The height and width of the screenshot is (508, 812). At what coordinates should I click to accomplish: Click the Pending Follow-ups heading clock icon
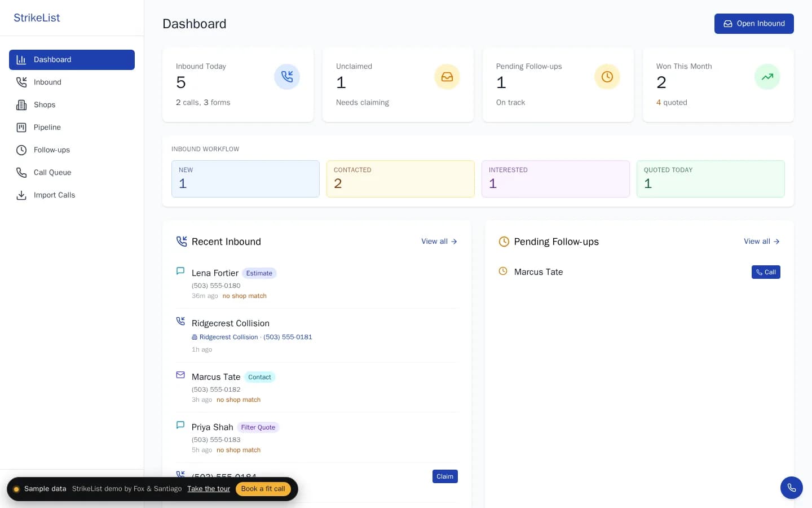coord(504,242)
